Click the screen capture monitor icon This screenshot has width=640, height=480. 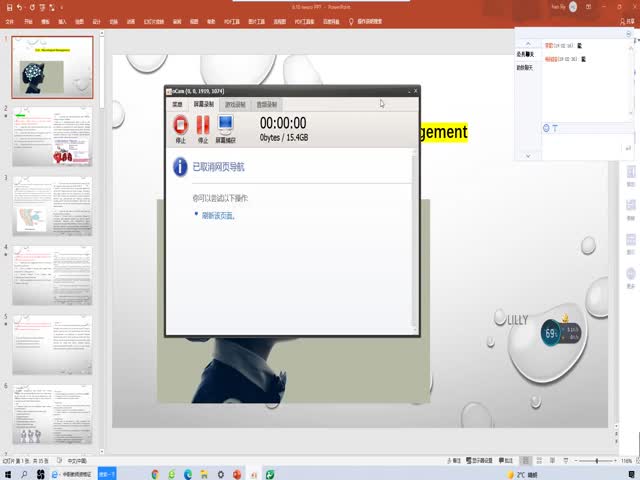(x=226, y=126)
